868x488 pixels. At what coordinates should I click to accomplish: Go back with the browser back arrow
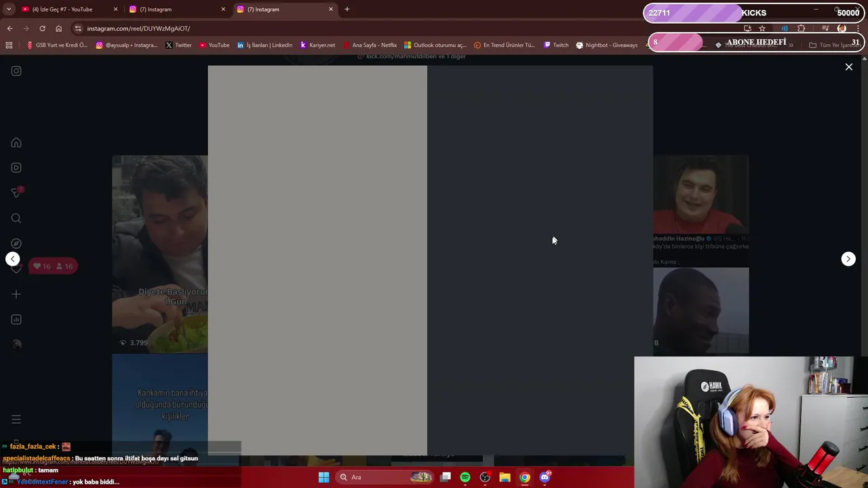click(9, 28)
